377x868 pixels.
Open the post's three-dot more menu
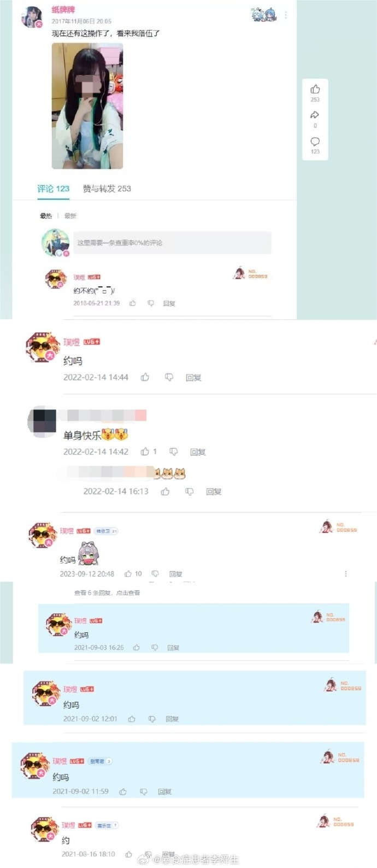pyautogui.click(x=286, y=15)
